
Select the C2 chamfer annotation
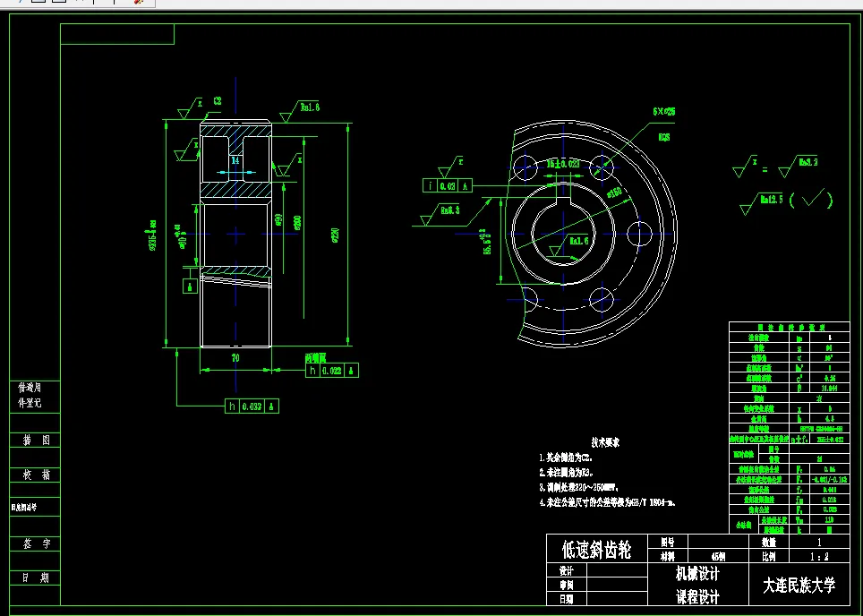coord(218,101)
